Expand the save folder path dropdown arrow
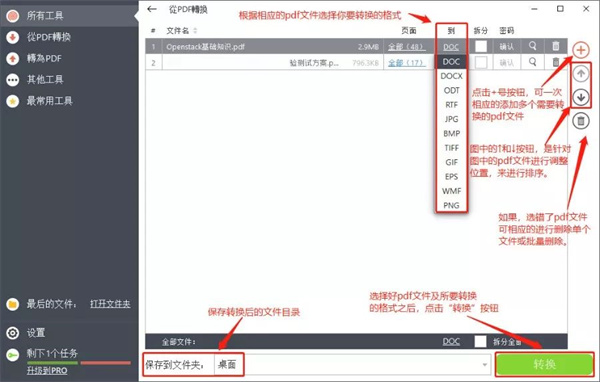The height and width of the screenshot is (382, 600). click(x=485, y=365)
